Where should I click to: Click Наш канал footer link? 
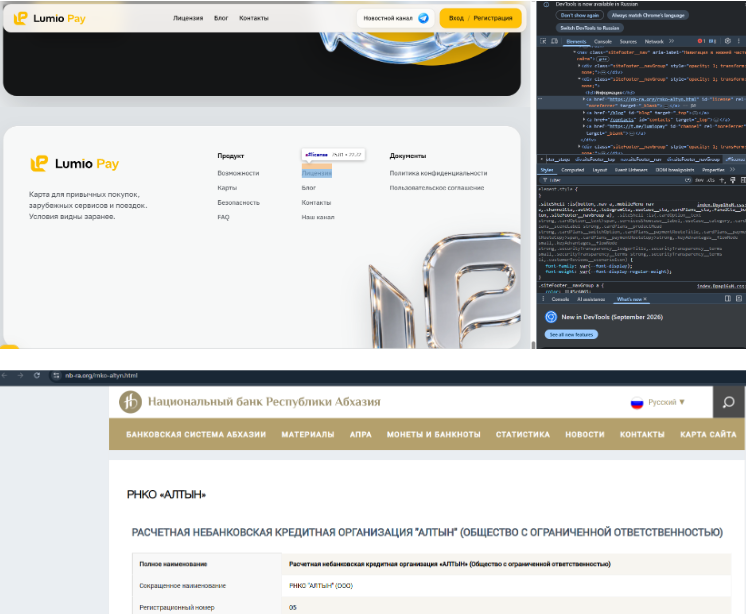318,217
